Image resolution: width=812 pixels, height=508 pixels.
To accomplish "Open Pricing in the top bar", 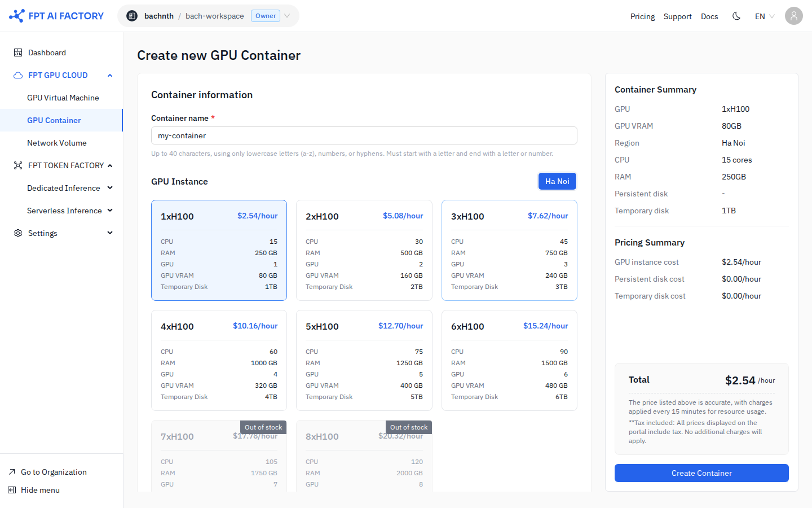I will [x=642, y=16].
